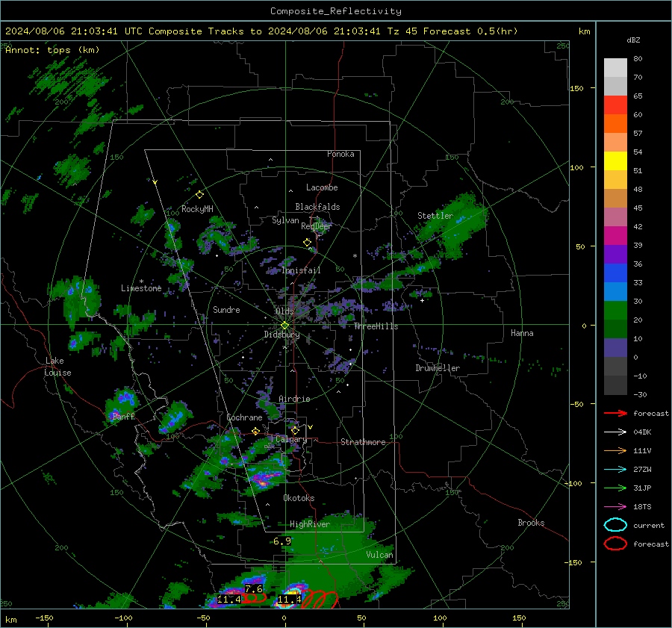Viewport: 672px width, 628px height.
Task: Click the red swatch in dBZ scale
Action: click(x=615, y=105)
